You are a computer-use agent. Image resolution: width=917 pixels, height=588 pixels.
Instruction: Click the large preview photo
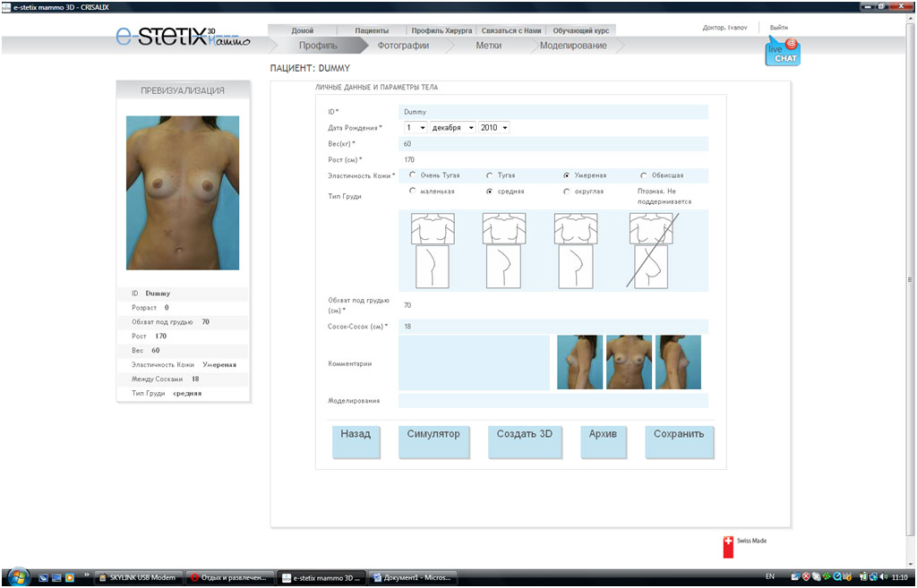(183, 192)
